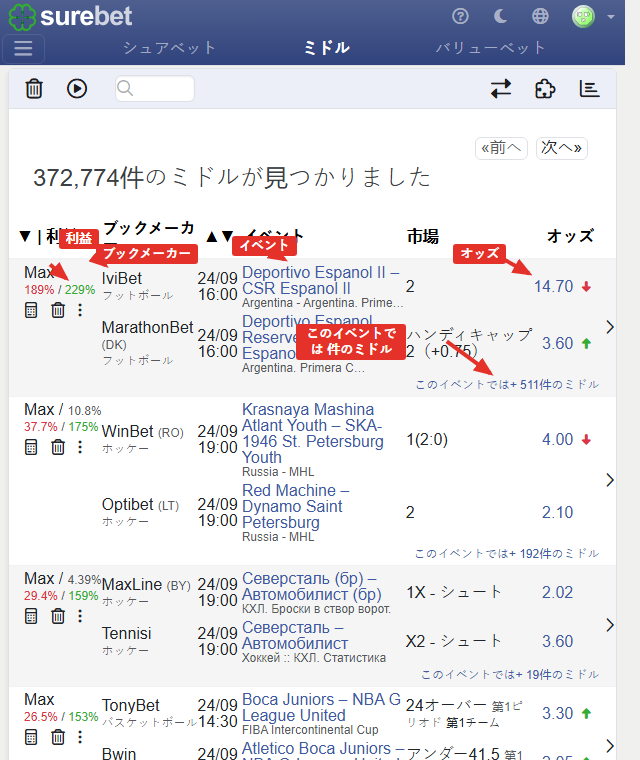Delete the TonyBet middle row
This screenshot has width=640, height=760.
click(x=58, y=737)
